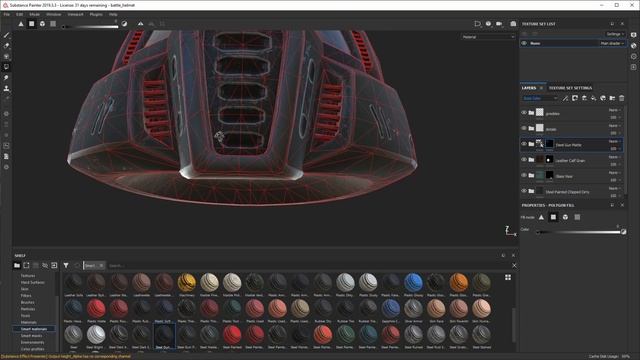
Task: Open the Base Color channel dropdown in Layers
Action: click(x=540, y=98)
